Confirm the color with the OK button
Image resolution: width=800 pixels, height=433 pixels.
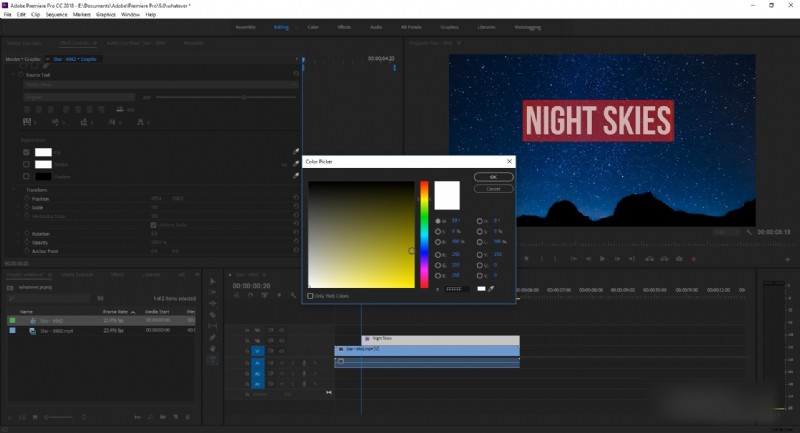[493, 177]
